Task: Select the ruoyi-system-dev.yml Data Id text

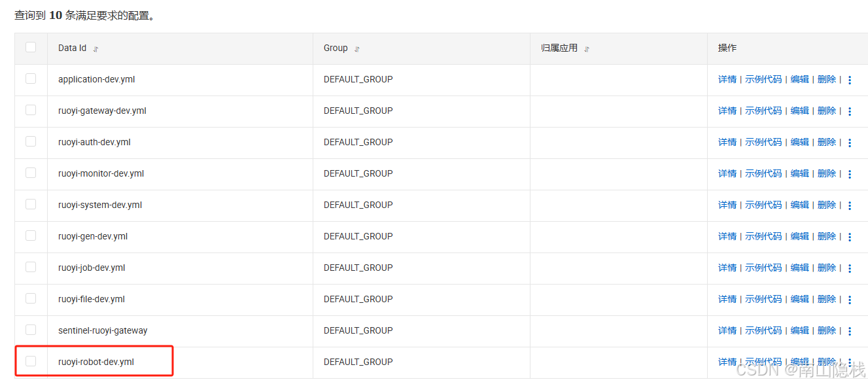Action: coord(100,205)
